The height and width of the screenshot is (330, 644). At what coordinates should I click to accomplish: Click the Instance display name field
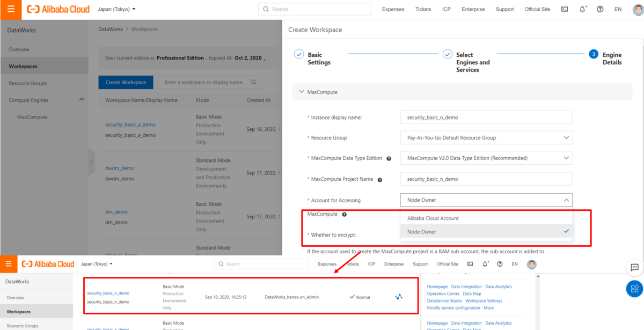[x=486, y=117]
